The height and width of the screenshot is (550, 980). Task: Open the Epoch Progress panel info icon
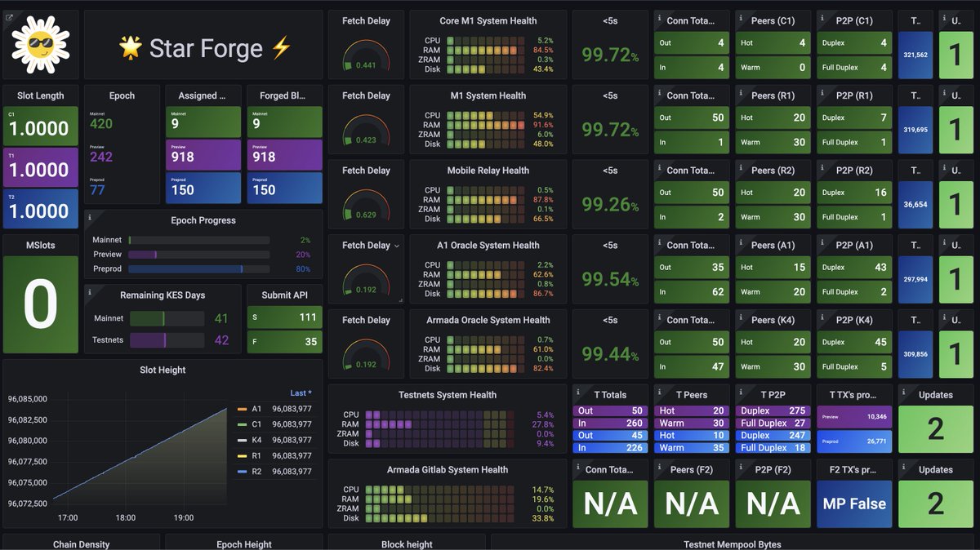point(89,218)
